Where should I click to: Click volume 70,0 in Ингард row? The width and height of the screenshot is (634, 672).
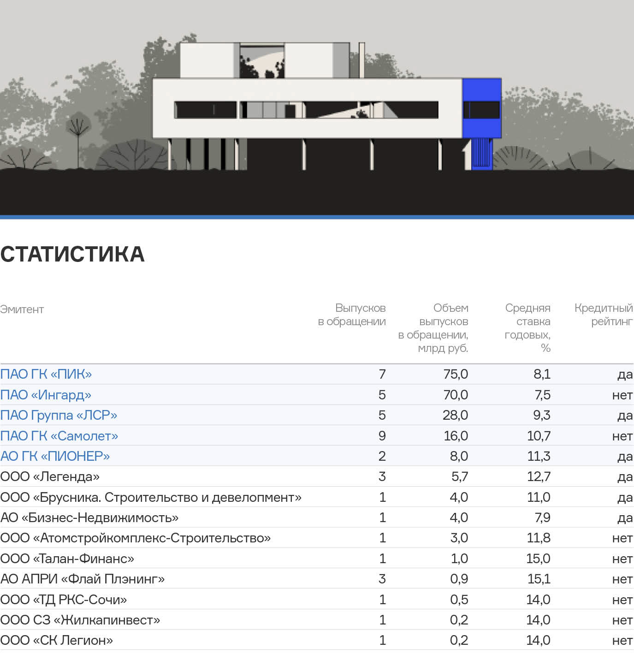click(x=456, y=395)
